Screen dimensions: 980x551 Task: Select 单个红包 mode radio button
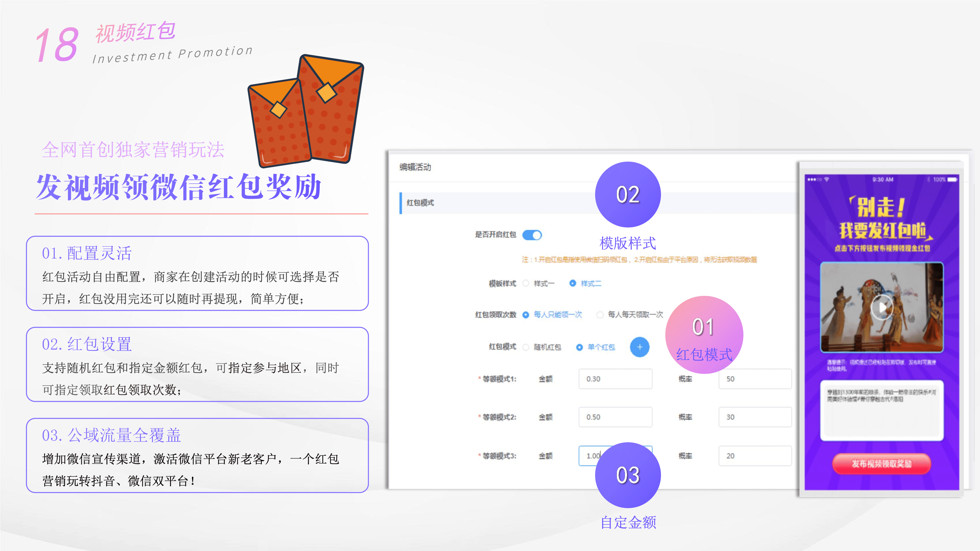click(579, 347)
